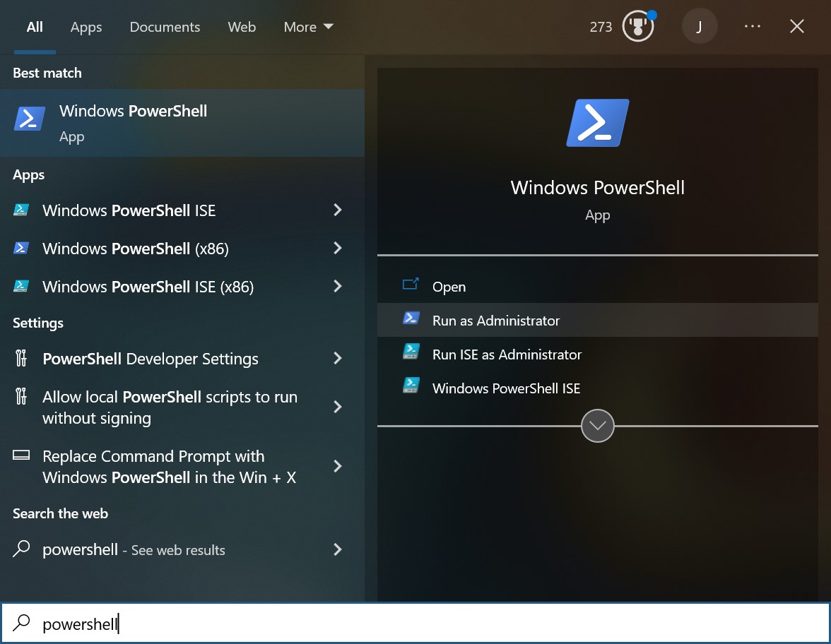Click inside the powershell search box
The image size is (831, 644).
coord(212,624)
